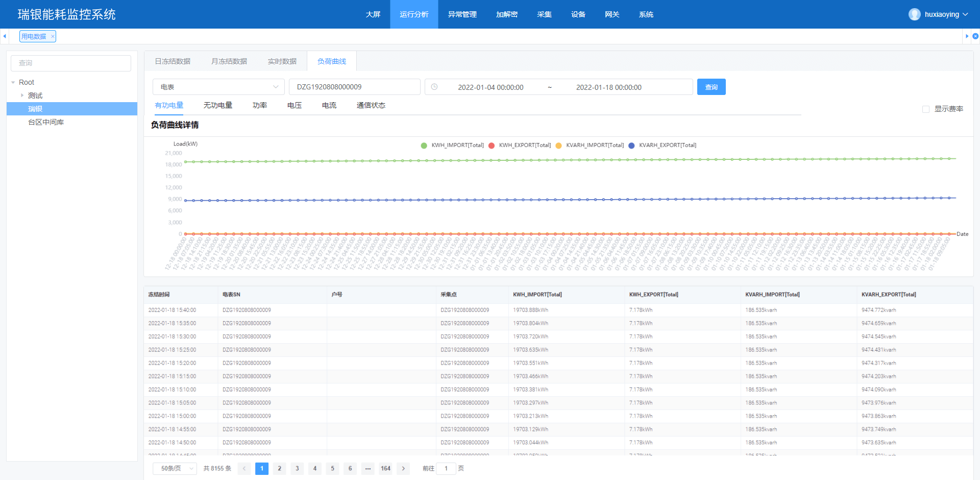The height and width of the screenshot is (480, 980).
Task: Close the 用电数据 tab with its x icon
Action: (x=53, y=37)
